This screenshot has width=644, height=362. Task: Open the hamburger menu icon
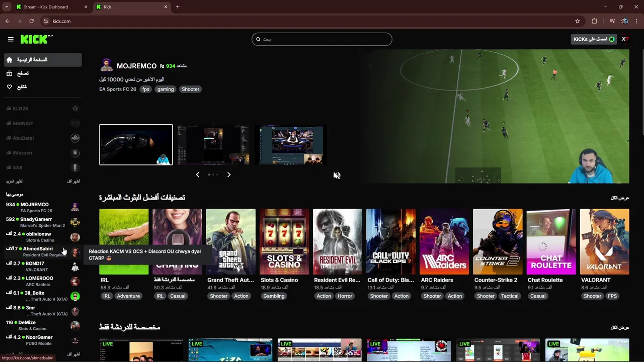click(x=11, y=39)
